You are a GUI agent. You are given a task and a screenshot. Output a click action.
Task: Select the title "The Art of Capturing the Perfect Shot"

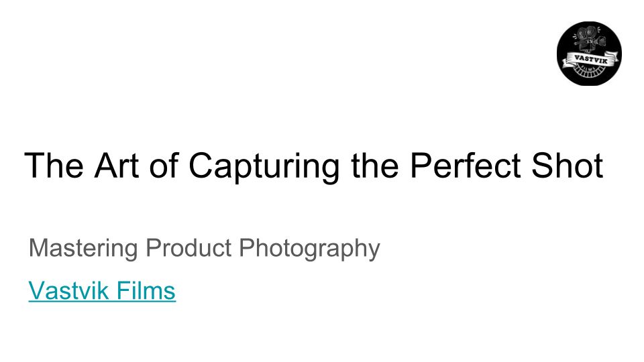(x=313, y=166)
